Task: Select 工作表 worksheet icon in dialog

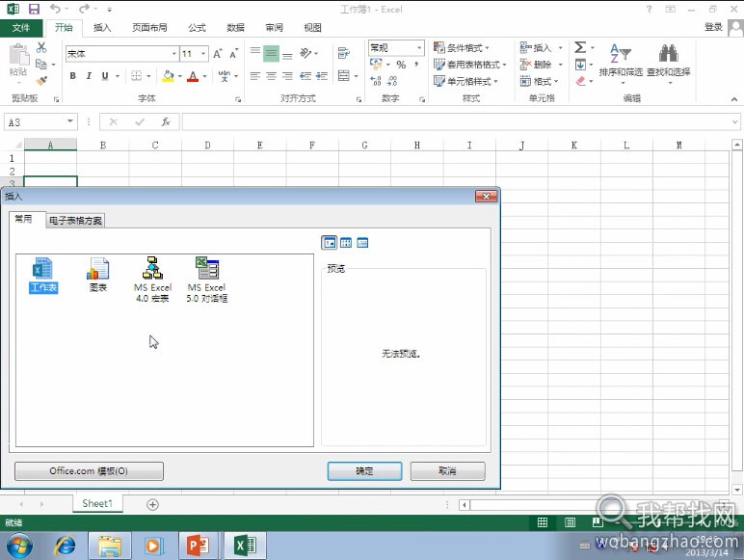Action: 43,275
